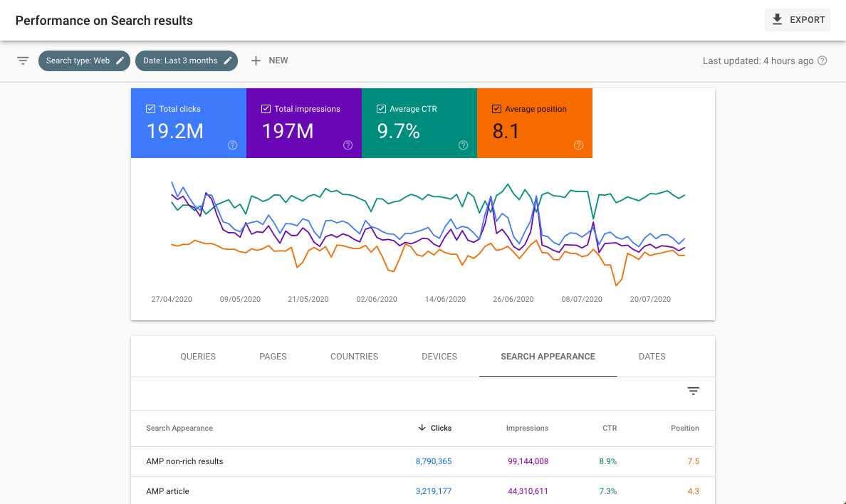Switch to the QUERIES tab
Screen dimensions: 846x504
tap(197, 356)
